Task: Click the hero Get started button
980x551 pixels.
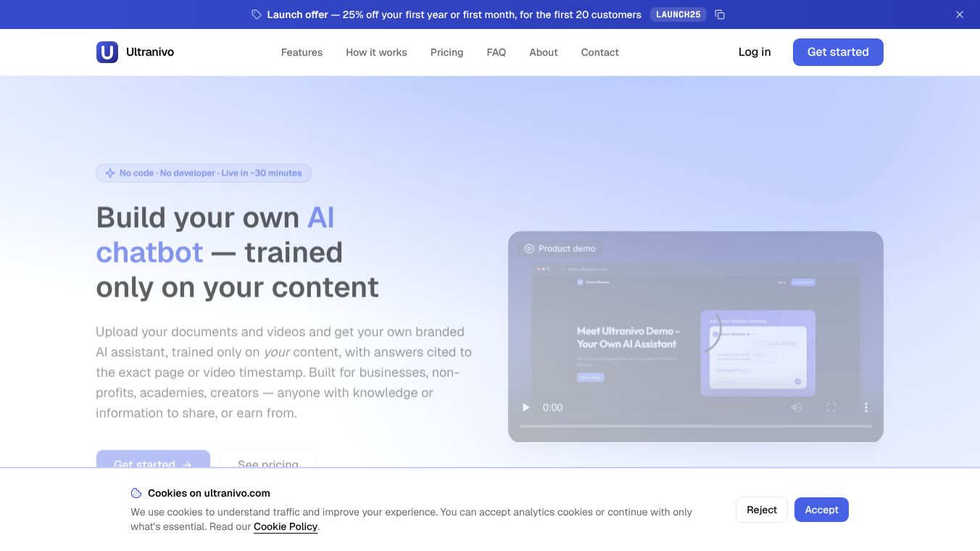Action: pyautogui.click(x=153, y=459)
